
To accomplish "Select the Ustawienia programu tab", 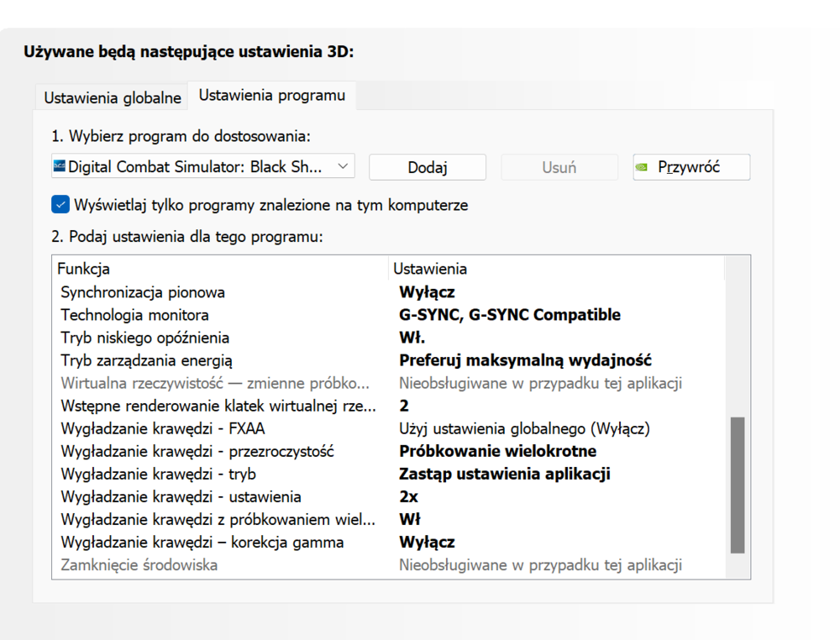I will 271,96.
